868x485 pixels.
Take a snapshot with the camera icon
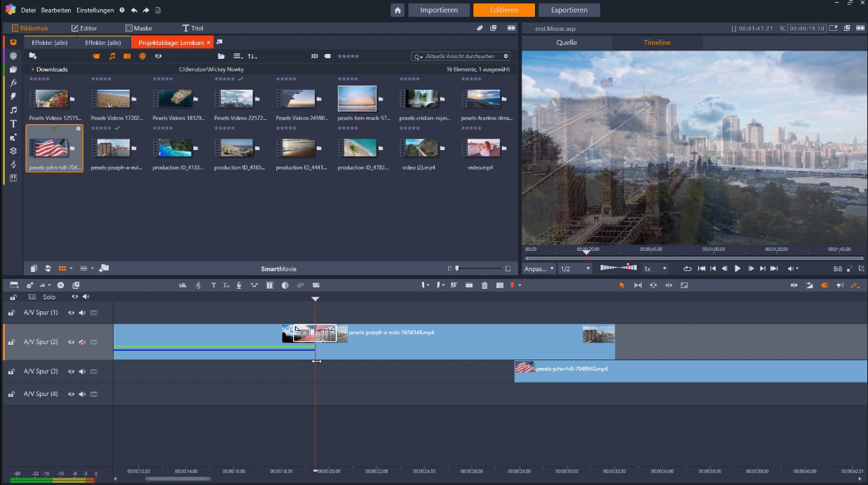click(500, 285)
